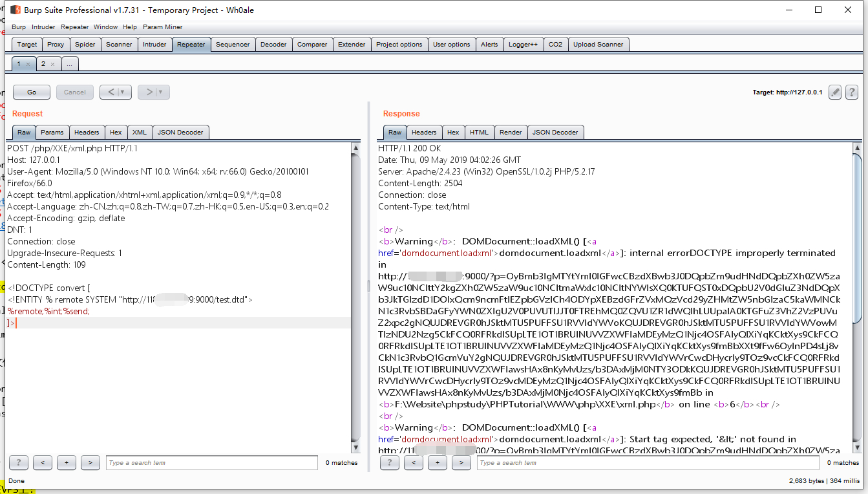Show the response JSON Decoder view
The width and height of the screenshot is (868, 494).
coord(555,133)
